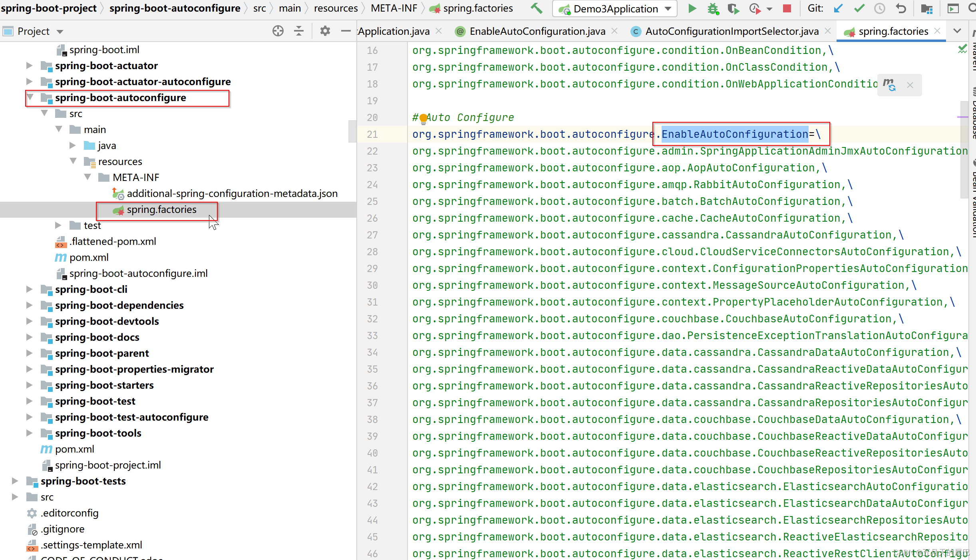Viewport: 976px width, 560px height.
Task: Select spring-boot-autoconfigure.iml file
Action: tap(138, 274)
